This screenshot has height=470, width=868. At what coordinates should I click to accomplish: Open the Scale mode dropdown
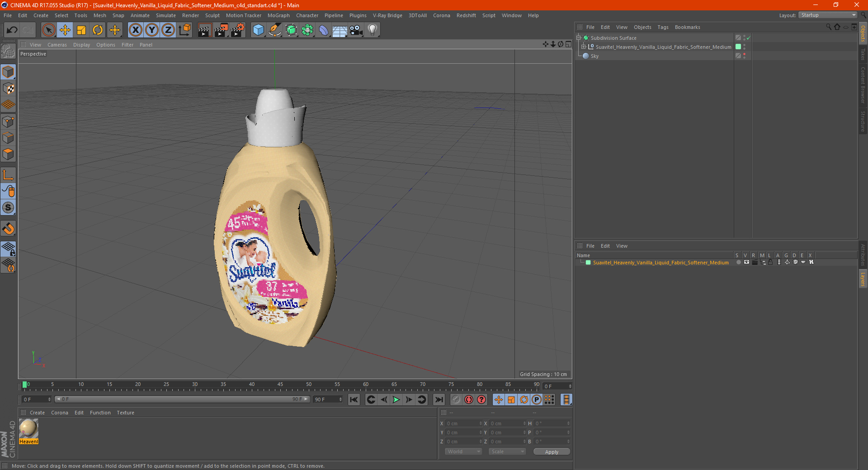click(507, 451)
